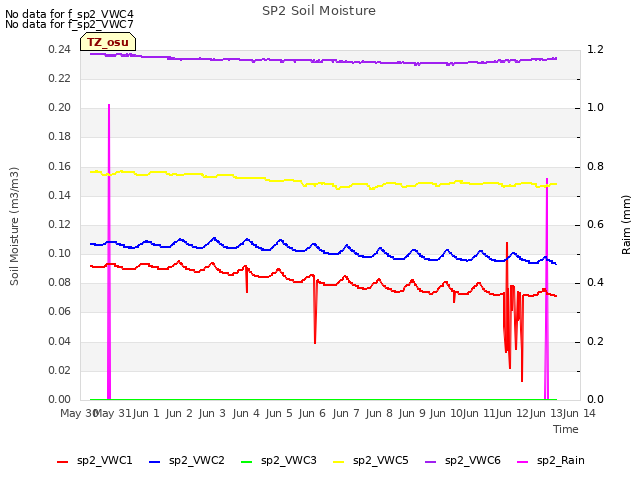Click the Jun 7 x-axis tick label
Image resolution: width=640 pixels, height=480 pixels.
pos(346,413)
